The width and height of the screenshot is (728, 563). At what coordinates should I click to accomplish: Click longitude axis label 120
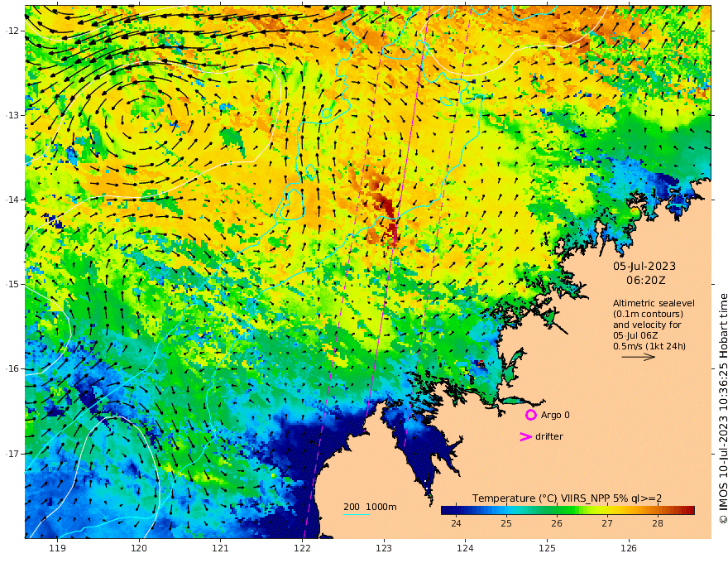[139, 548]
